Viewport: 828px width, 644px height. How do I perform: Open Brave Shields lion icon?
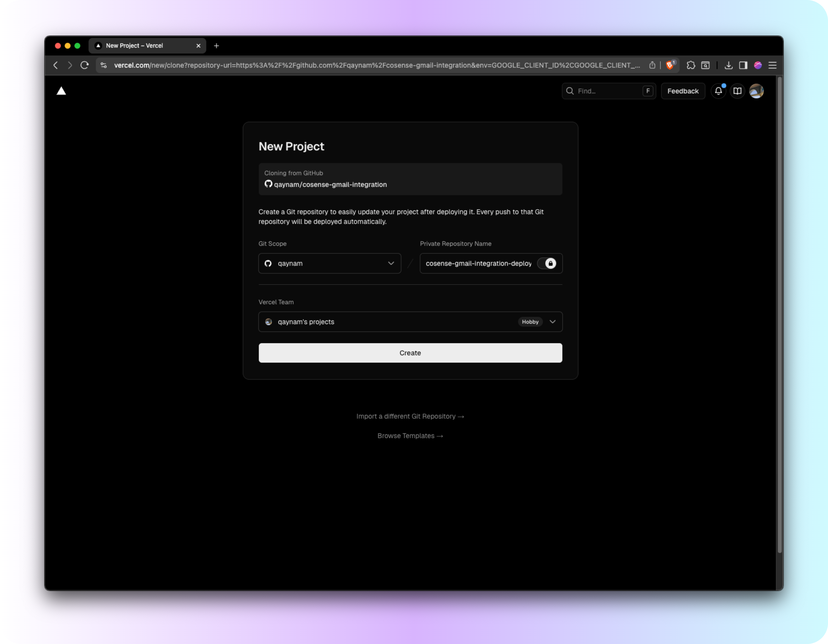(670, 65)
